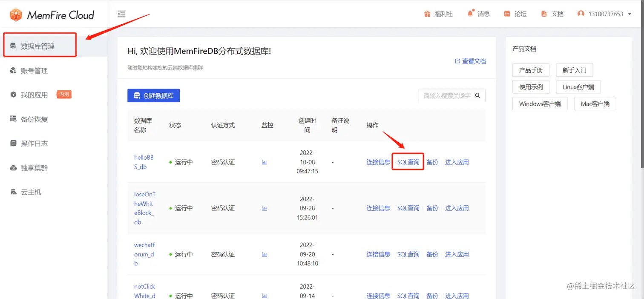Click the 运行中 status of helloBBS_db
The width and height of the screenshot is (644, 299).
point(181,162)
